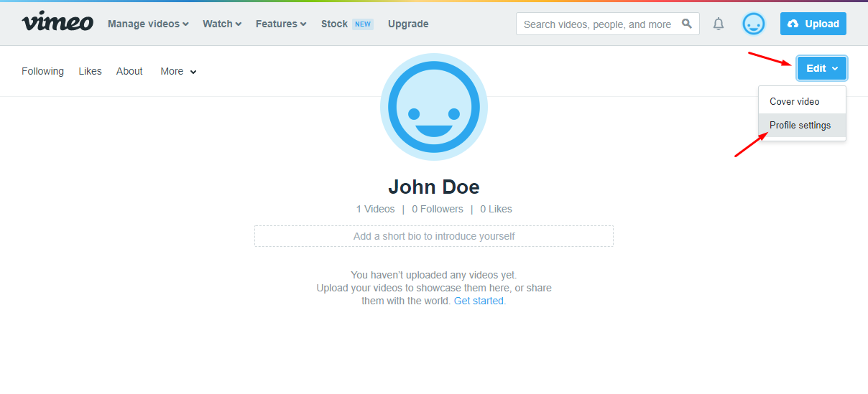Switch to the Likes tab
This screenshot has width=868, height=394.
90,71
